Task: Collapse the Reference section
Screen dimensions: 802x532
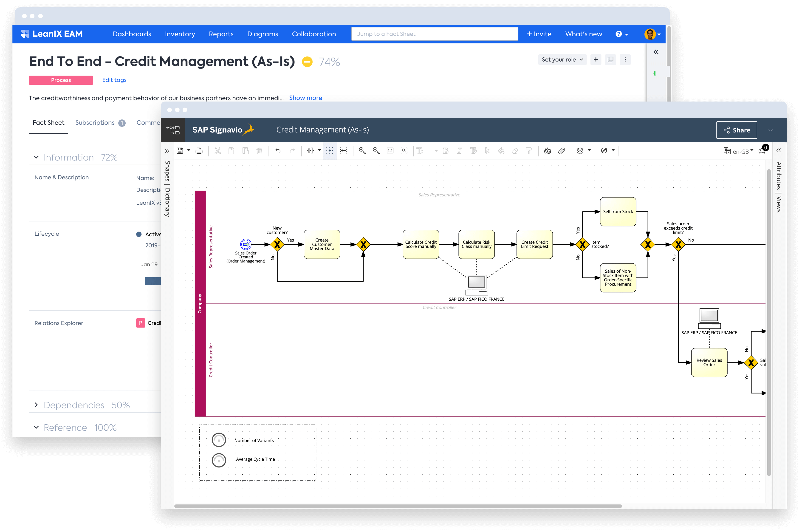Action: [36, 427]
